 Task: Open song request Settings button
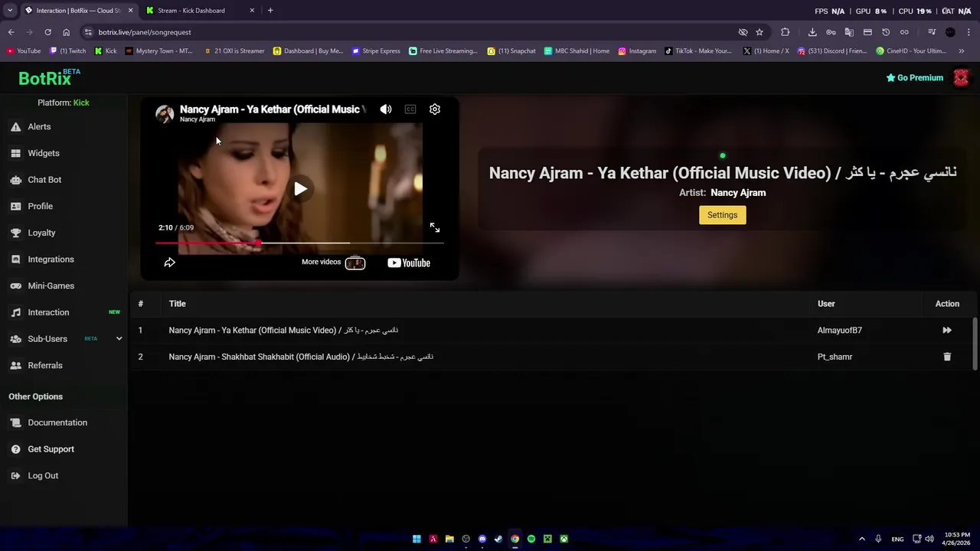point(722,215)
